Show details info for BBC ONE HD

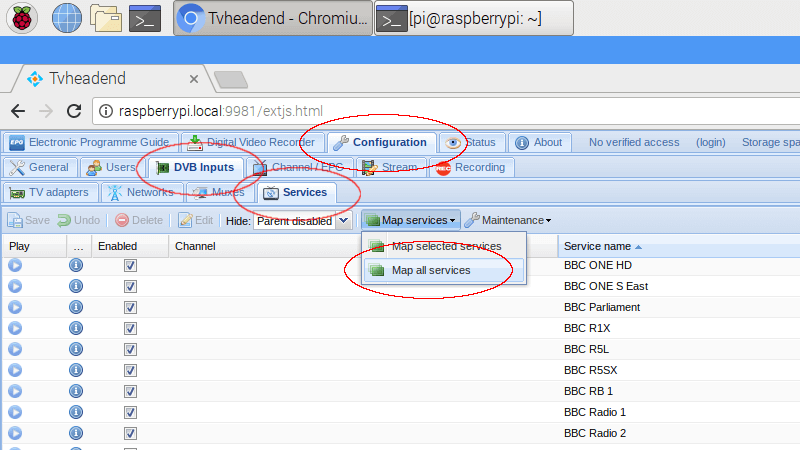(76, 265)
